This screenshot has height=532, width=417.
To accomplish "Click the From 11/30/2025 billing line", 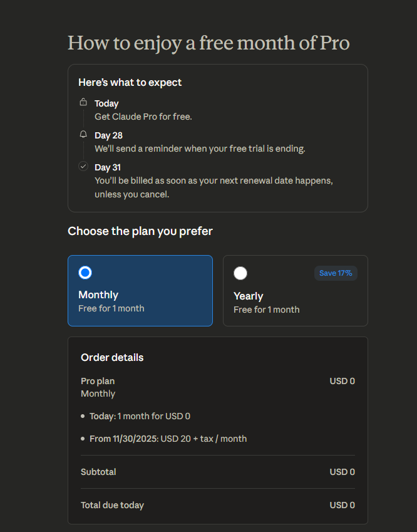I will tap(168, 439).
